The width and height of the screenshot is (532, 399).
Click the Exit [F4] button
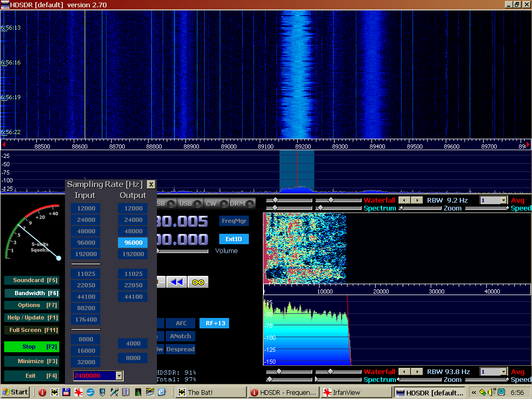[x=32, y=376]
